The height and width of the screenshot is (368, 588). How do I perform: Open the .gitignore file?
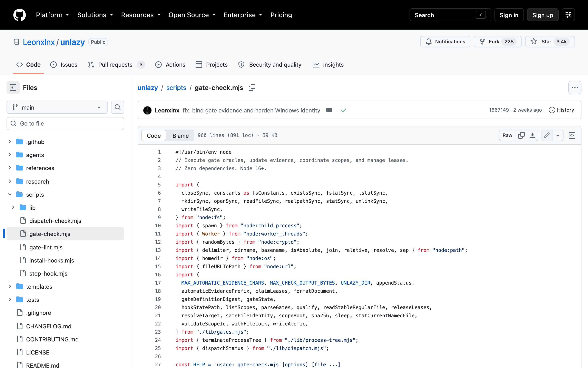pos(38,313)
